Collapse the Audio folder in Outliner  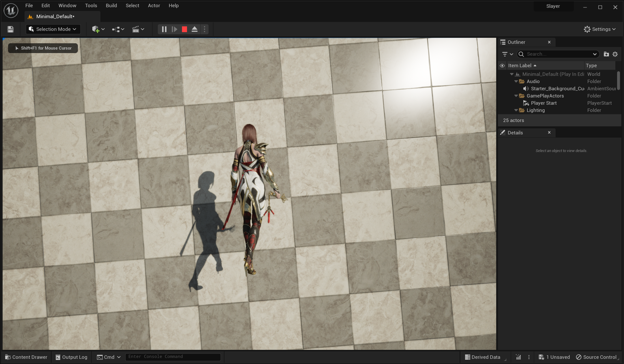pos(516,81)
